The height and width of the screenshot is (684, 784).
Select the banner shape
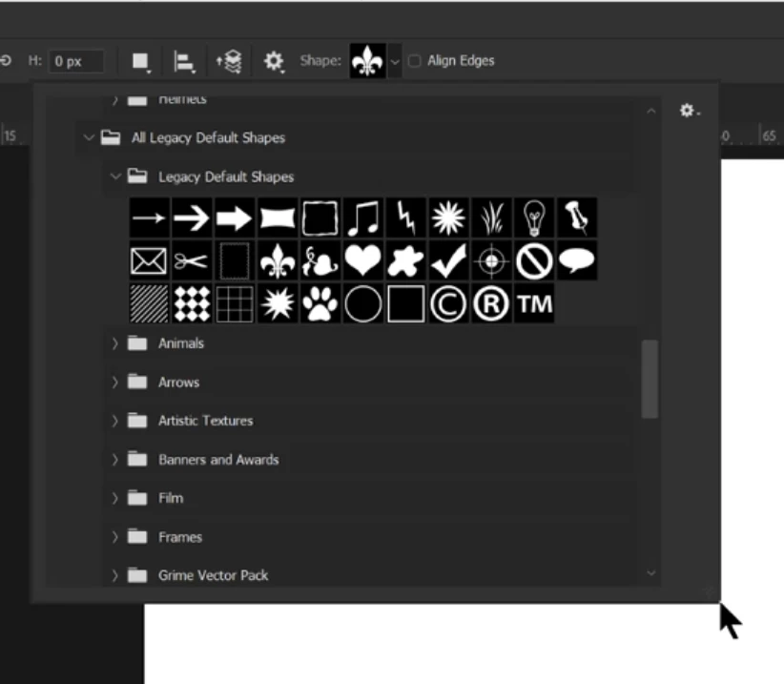278,218
